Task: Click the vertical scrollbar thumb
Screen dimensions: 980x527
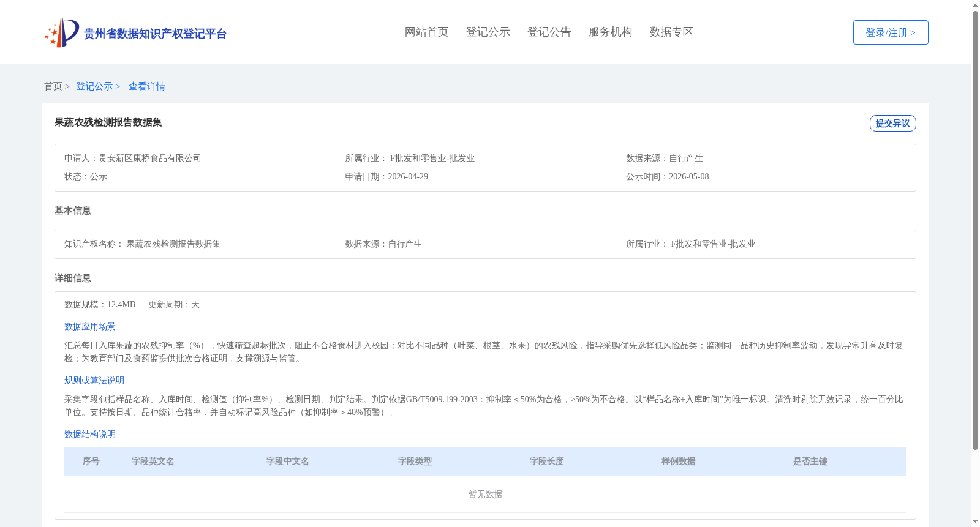Action: [x=975, y=231]
